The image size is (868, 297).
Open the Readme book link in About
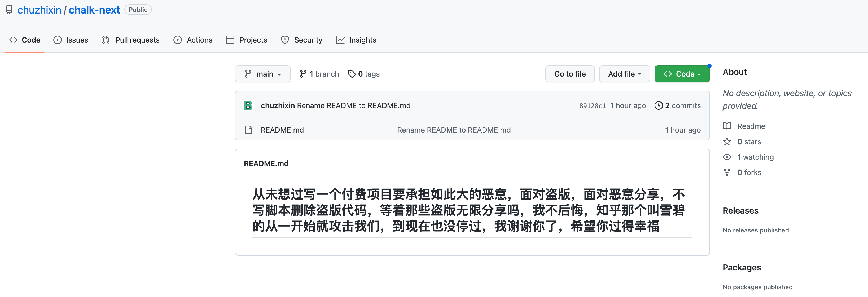[751, 126]
